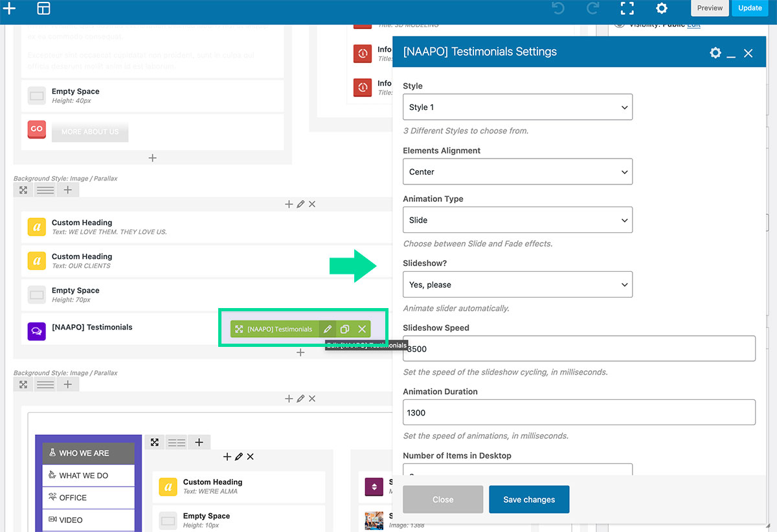Expand the Elements Alignment dropdown
The width and height of the screenshot is (777, 532).
[517, 172]
